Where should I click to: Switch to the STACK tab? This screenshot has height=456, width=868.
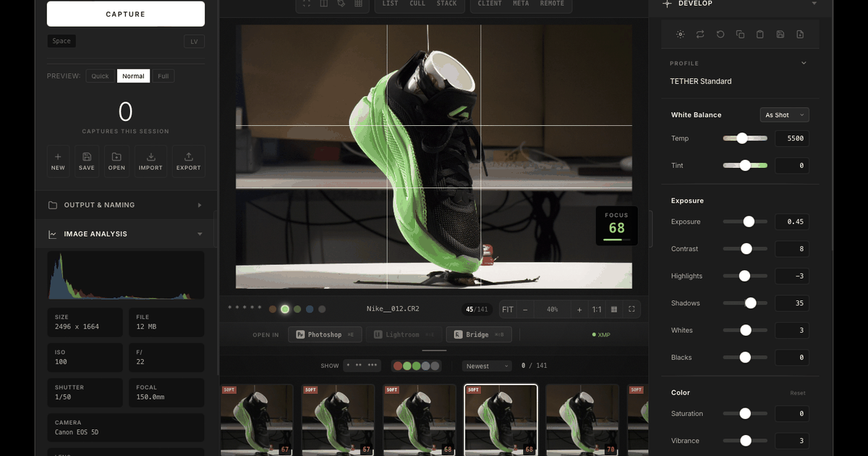pos(447,4)
